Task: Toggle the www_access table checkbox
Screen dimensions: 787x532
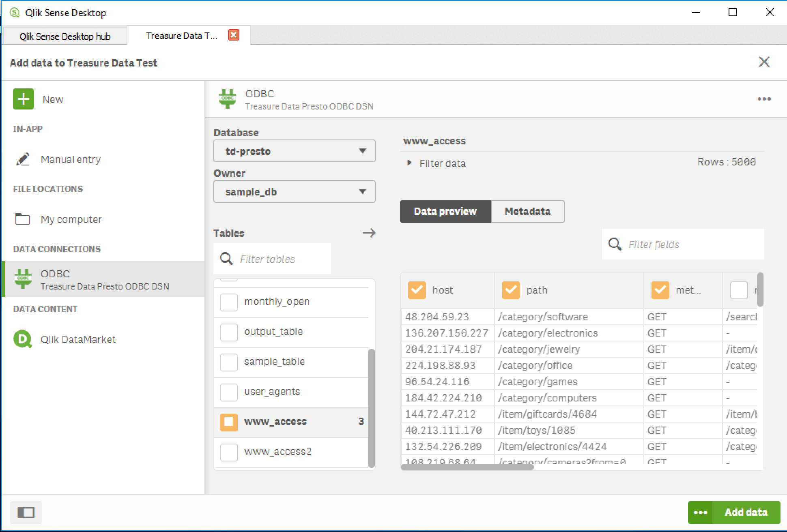Action: [x=229, y=422]
